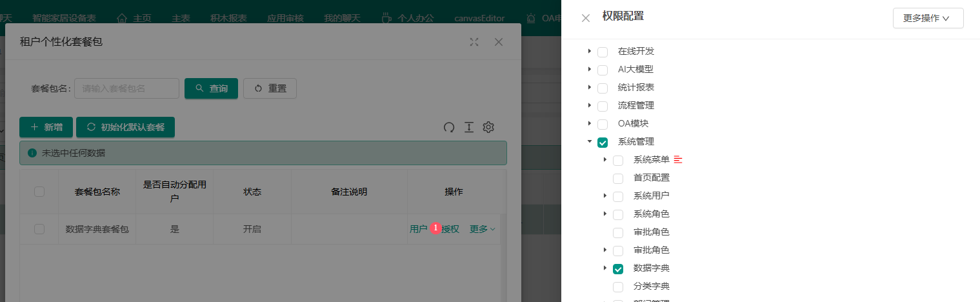
Task: Click the 授权 link in the row
Action: pos(450,229)
